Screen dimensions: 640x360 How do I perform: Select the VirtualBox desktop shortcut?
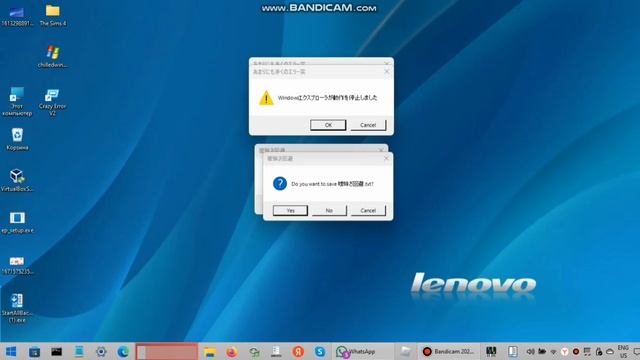17,180
